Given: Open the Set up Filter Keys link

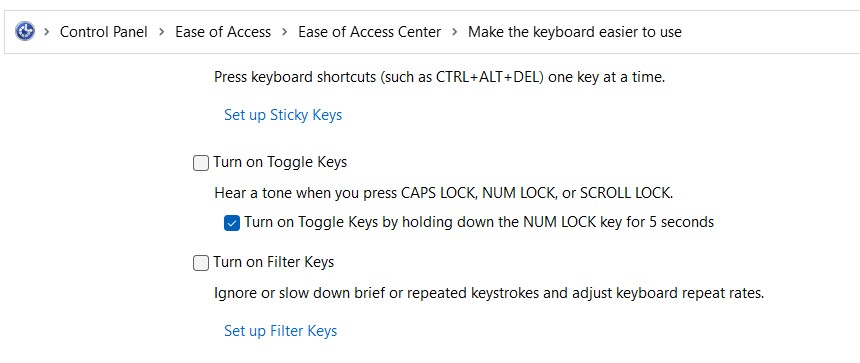Looking at the screenshot, I should point(280,331).
